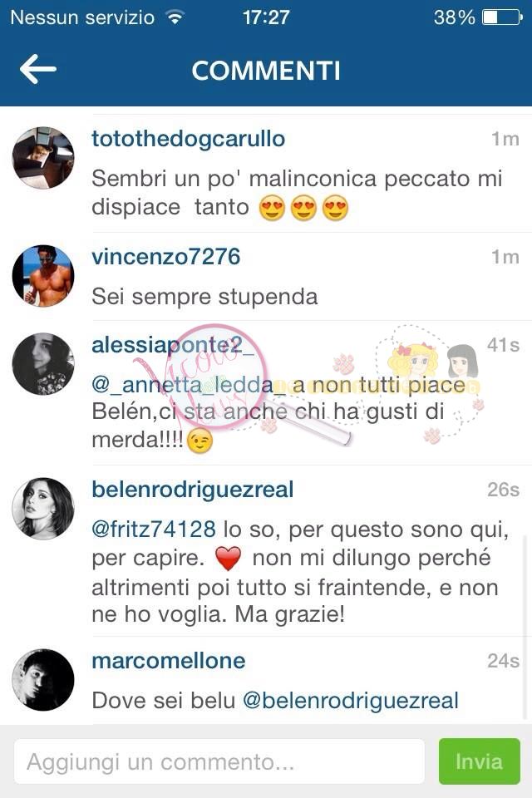Viewport: 532px width, 798px height.
Task: Open the vincenzo7276 username link
Action: pos(166,257)
